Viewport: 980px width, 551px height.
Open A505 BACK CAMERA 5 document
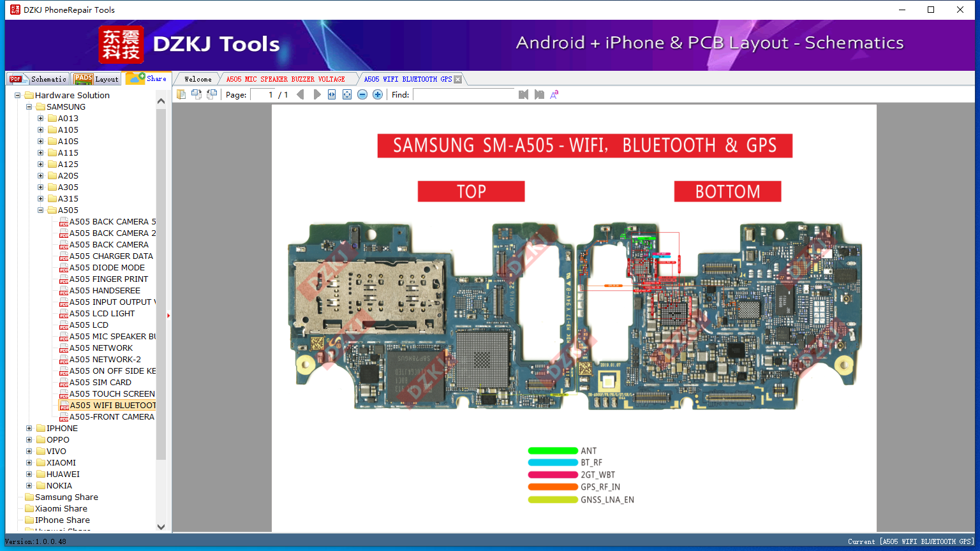[x=112, y=222]
